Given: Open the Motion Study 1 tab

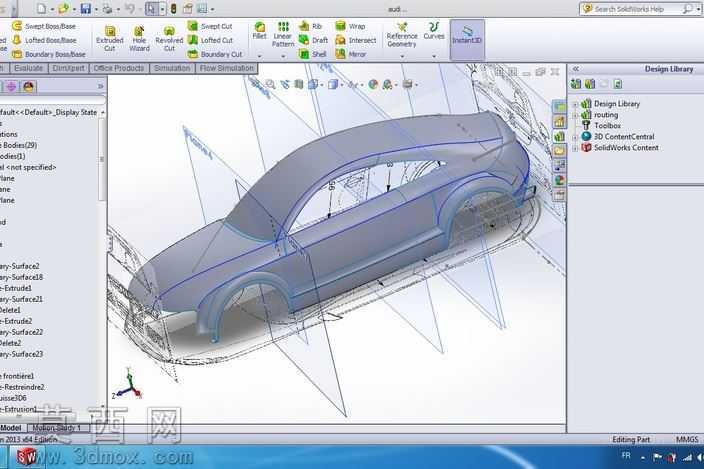Looking at the screenshot, I should point(57,428).
